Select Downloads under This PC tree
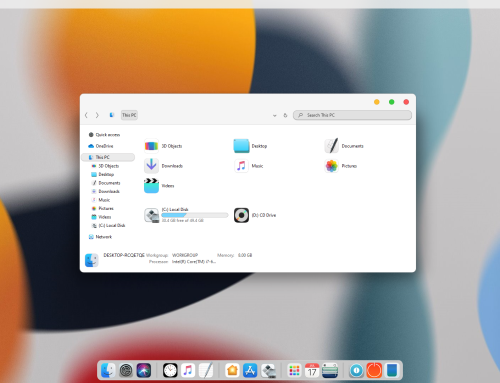The image size is (500, 383). [106, 191]
